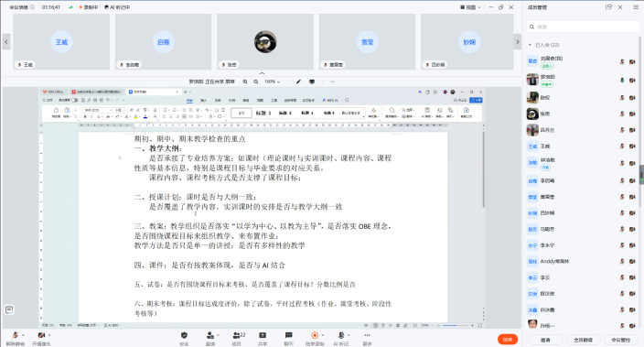Open the WPS AI ribbon tab
The image size is (644, 347).
[x=330, y=100]
